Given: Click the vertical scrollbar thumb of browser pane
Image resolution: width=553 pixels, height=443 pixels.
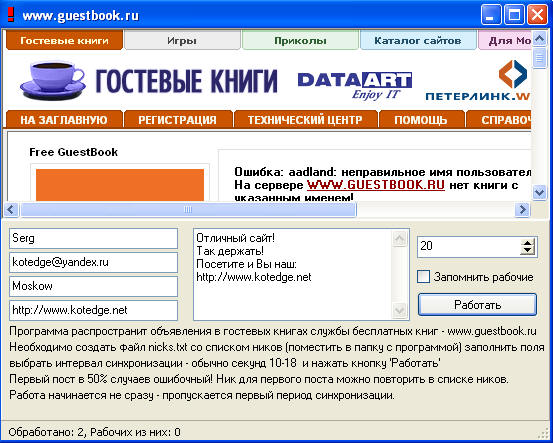Looking at the screenshot, I should pyautogui.click(x=539, y=57).
